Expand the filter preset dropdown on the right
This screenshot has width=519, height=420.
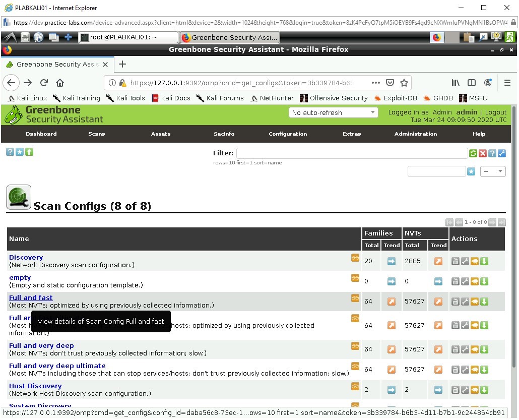click(x=493, y=171)
